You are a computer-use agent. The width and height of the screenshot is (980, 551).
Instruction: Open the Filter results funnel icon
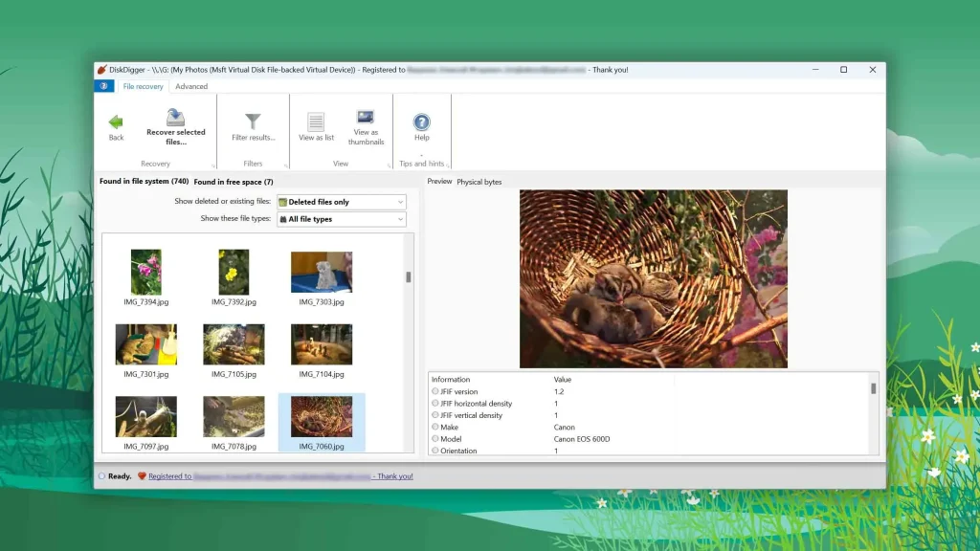[253, 121]
